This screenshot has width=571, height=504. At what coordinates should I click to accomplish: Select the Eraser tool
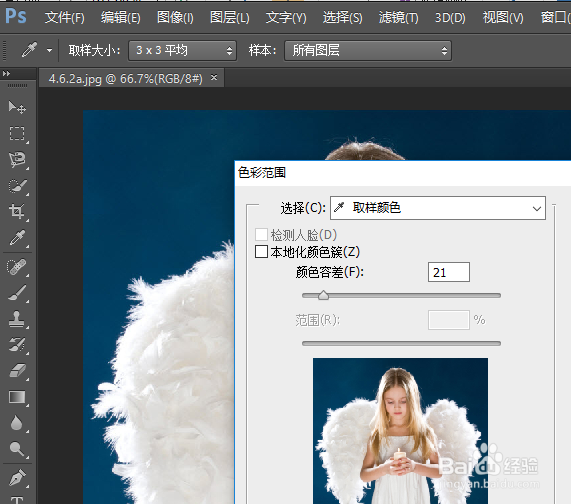pos(17,371)
